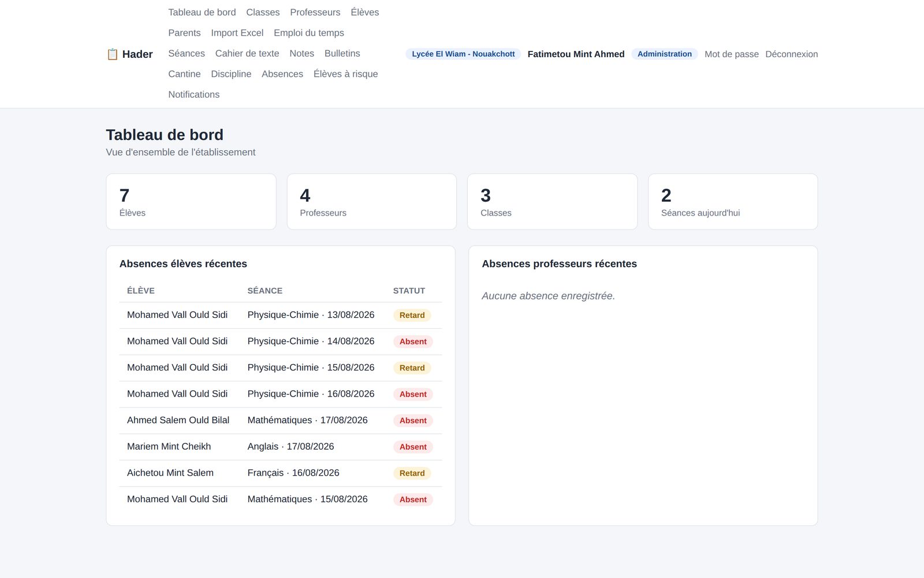Select the 3 Classes stat card
924x578 pixels.
(552, 202)
